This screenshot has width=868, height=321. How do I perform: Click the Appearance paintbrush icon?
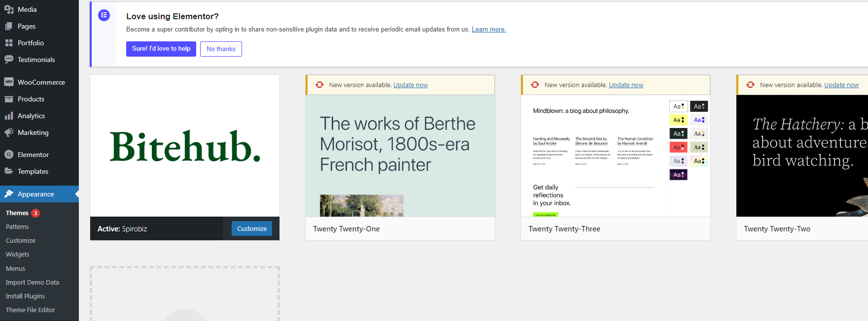pos(9,194)
